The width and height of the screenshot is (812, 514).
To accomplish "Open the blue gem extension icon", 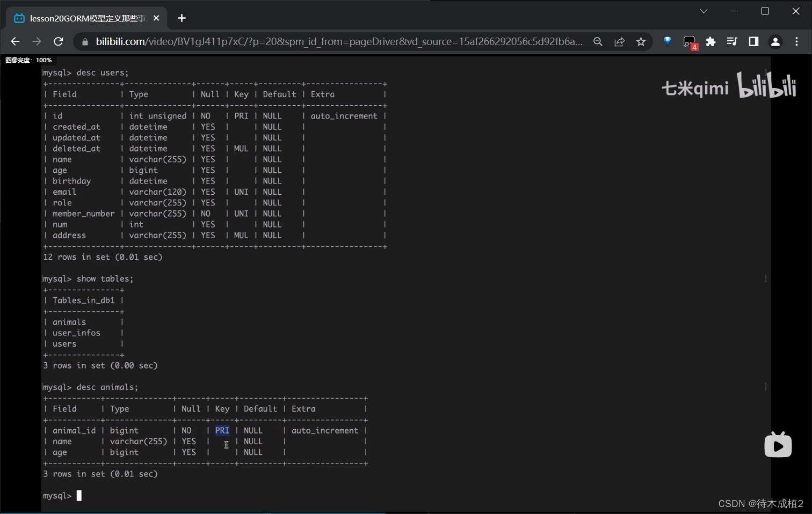I will tap(668, 41).
